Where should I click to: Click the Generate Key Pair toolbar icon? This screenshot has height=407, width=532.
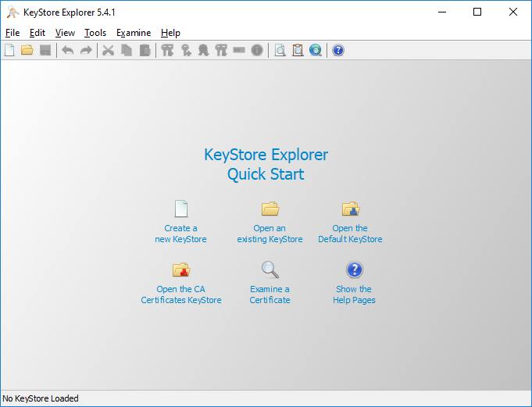(167, 50)
